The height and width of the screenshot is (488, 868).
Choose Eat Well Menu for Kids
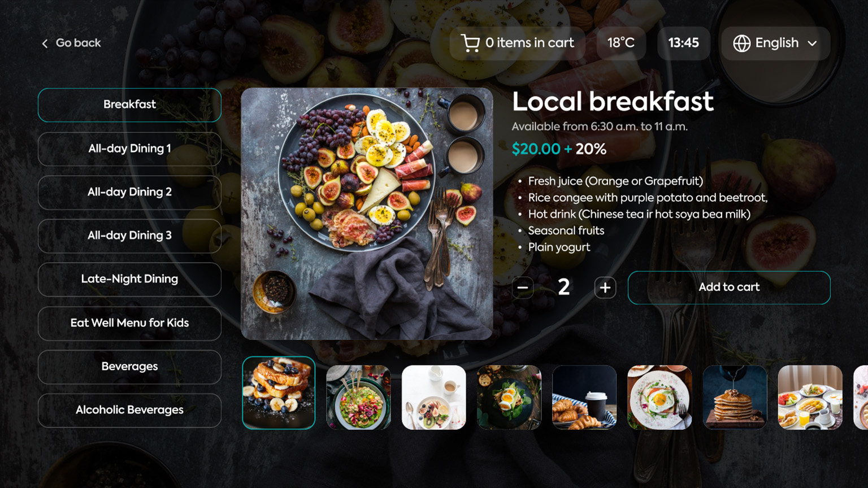pyautogui.click(x=129, y=323)
